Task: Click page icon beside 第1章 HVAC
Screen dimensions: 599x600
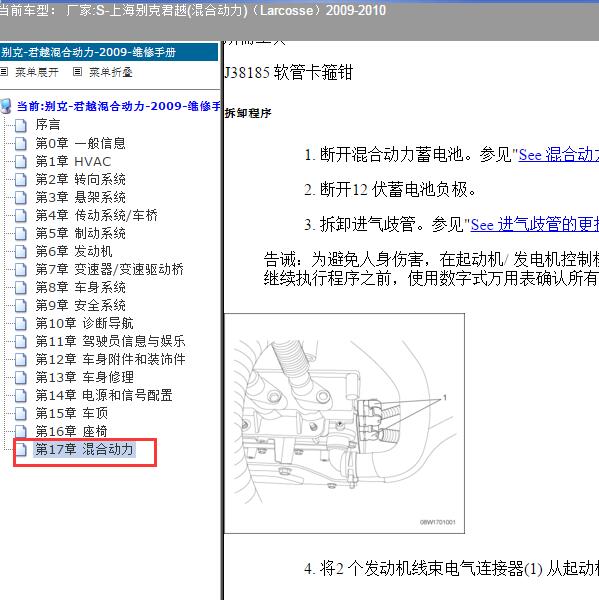Action: pyautogui.click(x=21, y=161)
